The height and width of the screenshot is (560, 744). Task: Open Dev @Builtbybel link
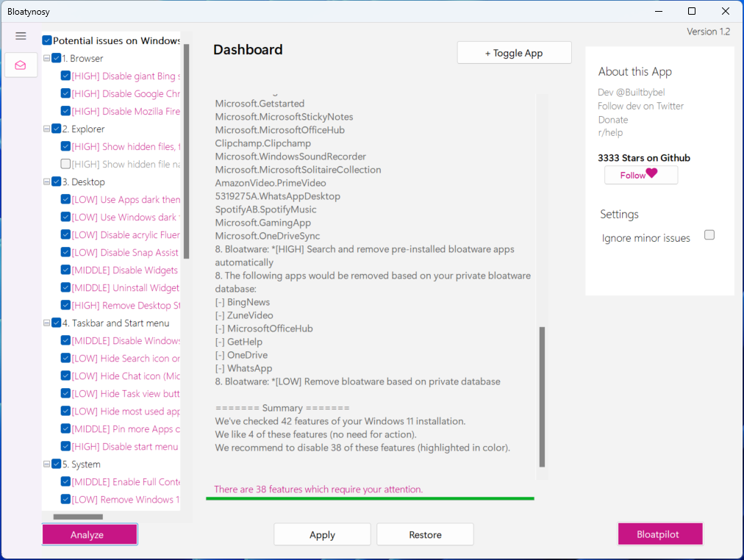[631, 93]
